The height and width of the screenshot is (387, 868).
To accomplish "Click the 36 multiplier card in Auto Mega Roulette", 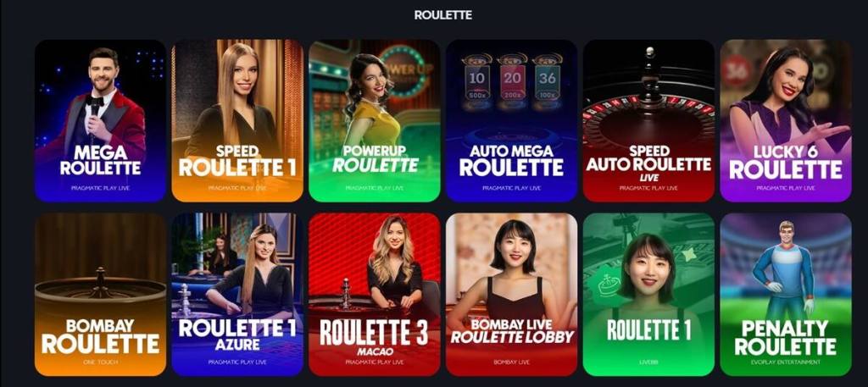I will (x=548, y=82).
